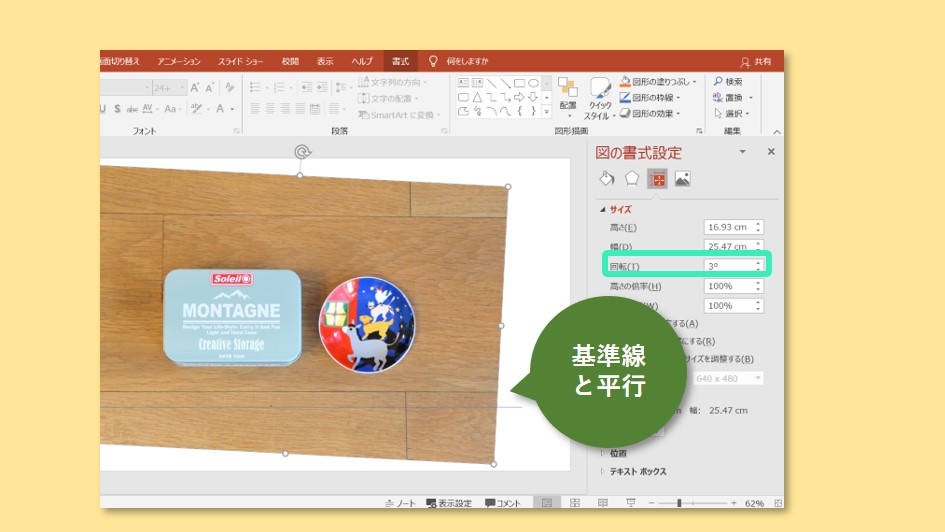This screenshot has width=945, height=532.
Task: Click the decrease font size icon
Action: [210, 88]
